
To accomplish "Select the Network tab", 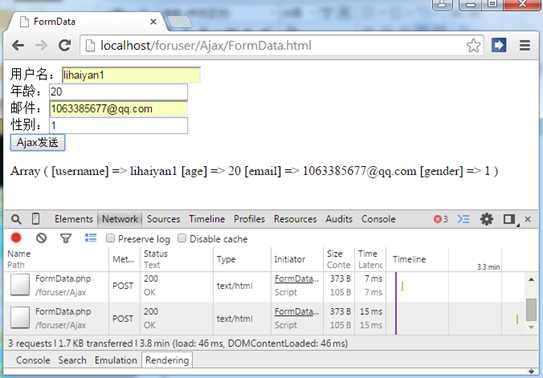I will click(120, 219).
